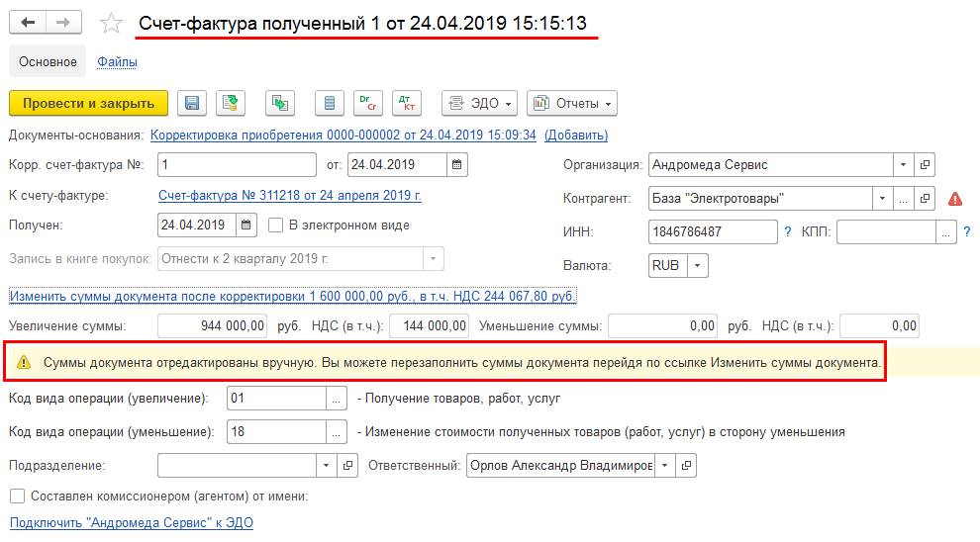Click the red warning triangle beside Контрагент

955,199
